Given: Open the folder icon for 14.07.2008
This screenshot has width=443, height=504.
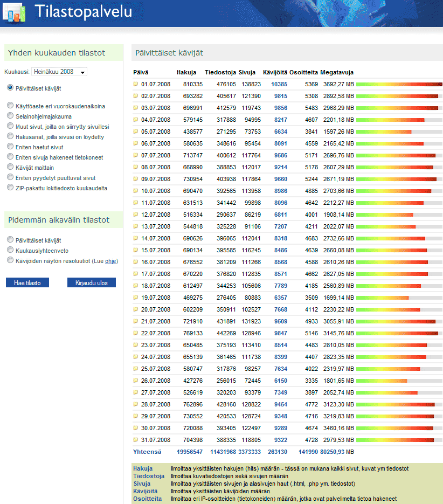Looking at the screenshot, I should [136, 238].
